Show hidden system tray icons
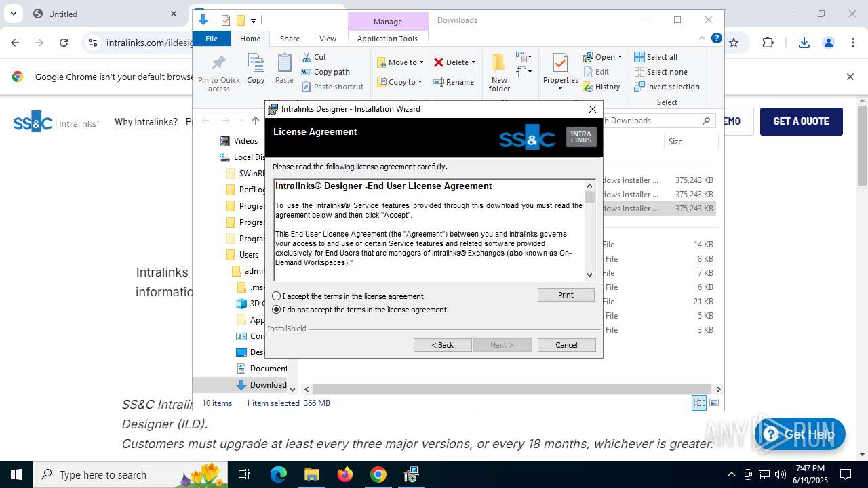Image resolution: width=868 pixels, height=488 pixels. (731, 474)
